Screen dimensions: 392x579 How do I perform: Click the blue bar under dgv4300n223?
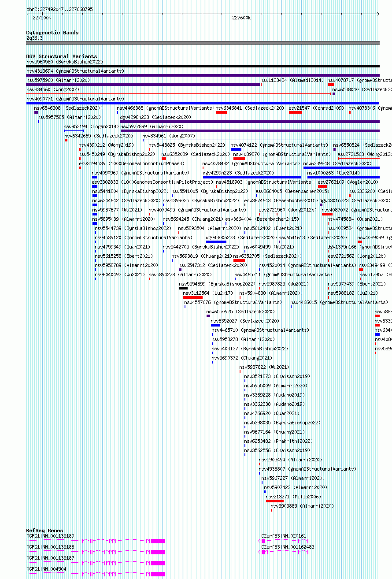tap(216, 242)
